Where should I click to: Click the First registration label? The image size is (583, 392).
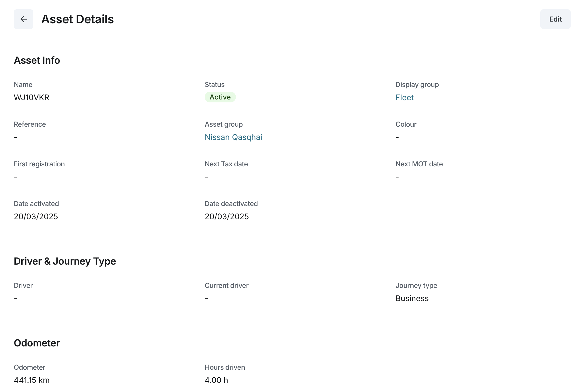39,164
